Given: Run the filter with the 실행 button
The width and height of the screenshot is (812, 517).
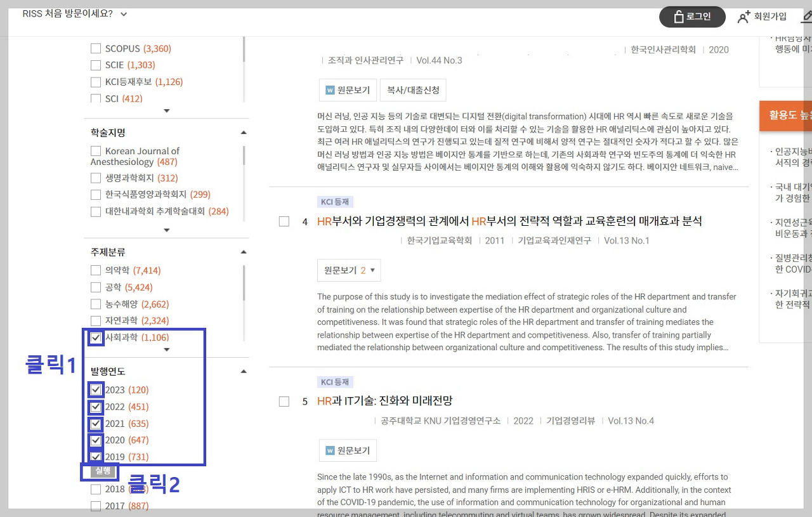Looking at the screenshot, I should 103,471.
